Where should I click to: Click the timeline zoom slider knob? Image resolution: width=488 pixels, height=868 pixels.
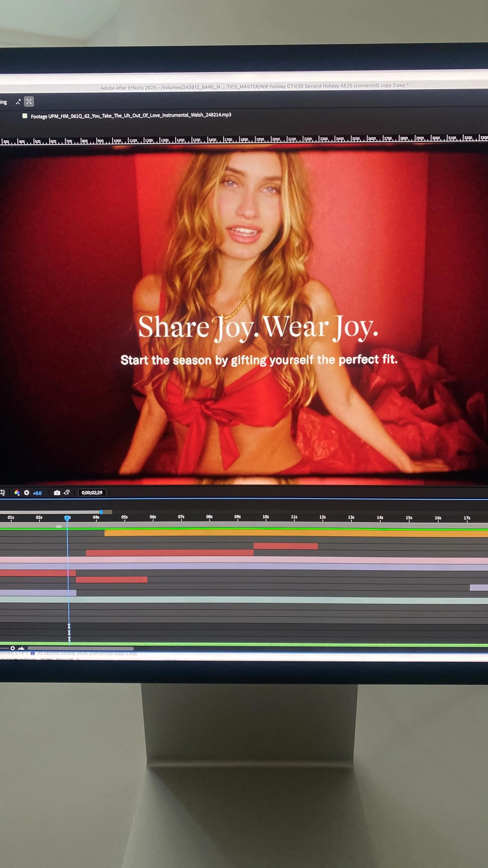coord(12,648)
